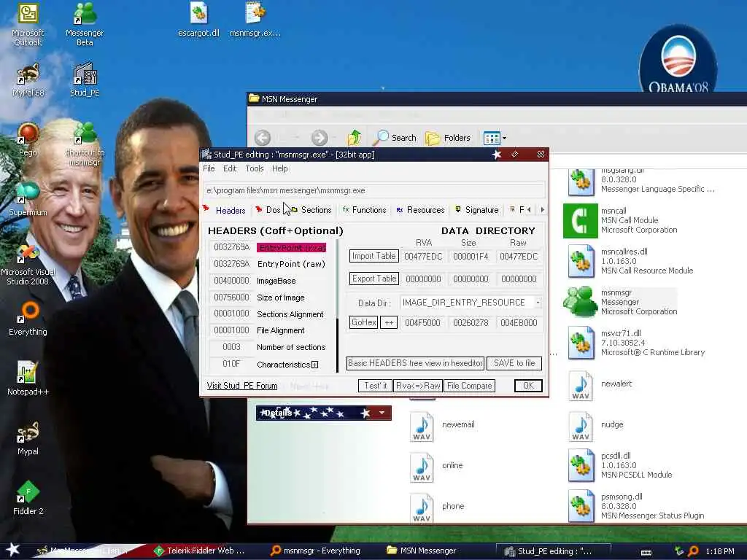Open the Mypal desktop icon
Viewport: 747px width, 560px height.
pyautogui.click(x=28, y=438)
